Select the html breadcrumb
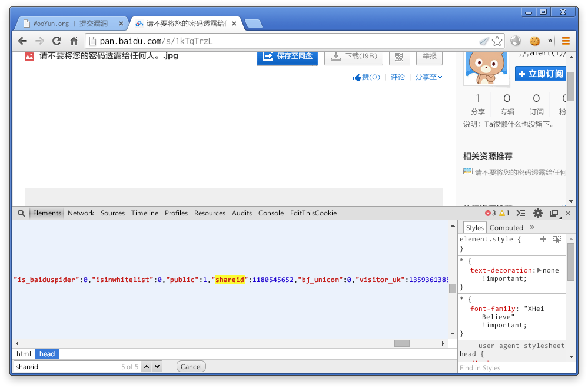Viewport: 588px width, 388px height. 24,354
